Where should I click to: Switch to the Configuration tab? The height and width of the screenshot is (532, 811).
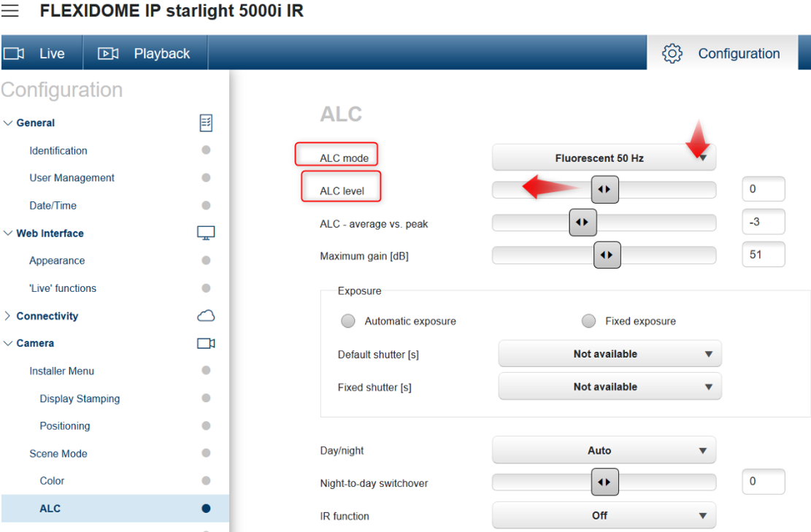pos(722,53)
